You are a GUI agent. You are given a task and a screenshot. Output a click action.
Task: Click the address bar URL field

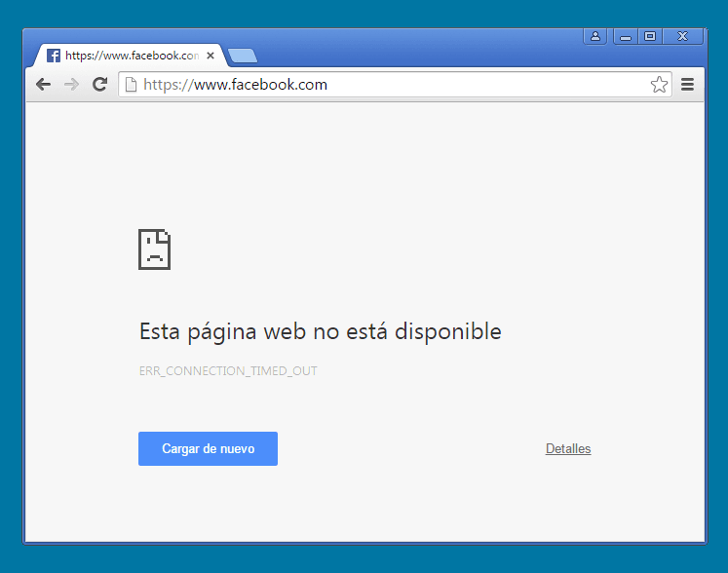(x=395, y=85)
